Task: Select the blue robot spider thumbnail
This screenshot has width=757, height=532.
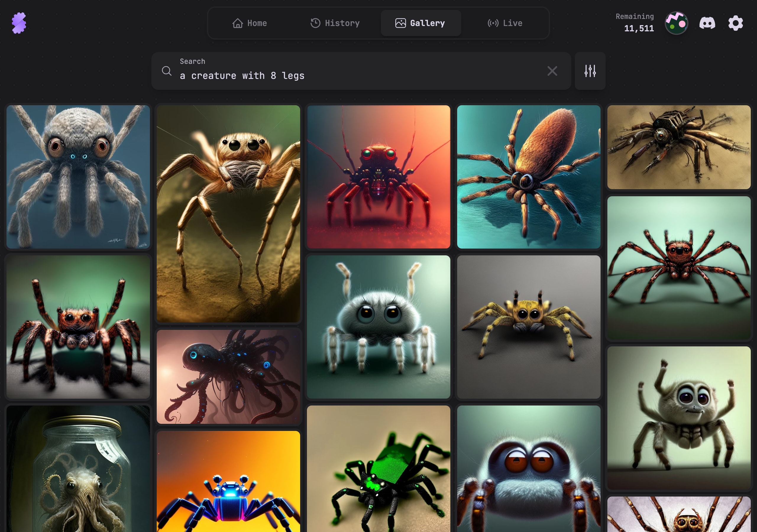Action: pos(228,481)
